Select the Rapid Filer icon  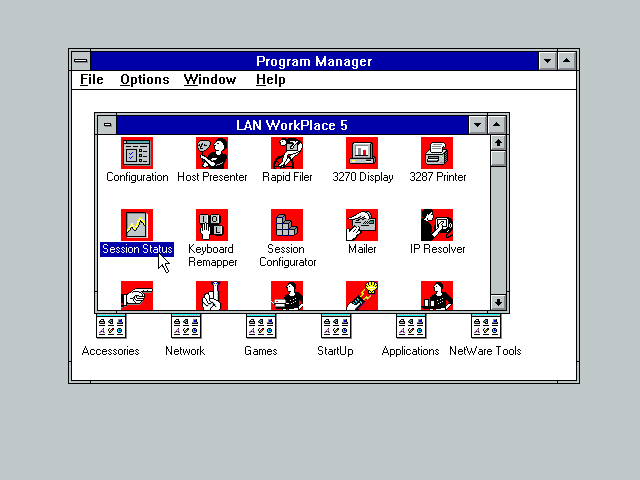[x=287, y=153]
